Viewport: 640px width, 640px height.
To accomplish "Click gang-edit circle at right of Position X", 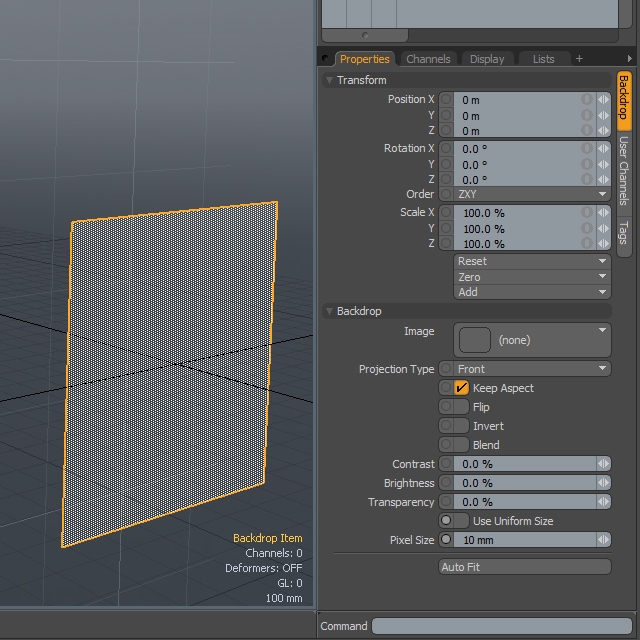I will [587, 99].
